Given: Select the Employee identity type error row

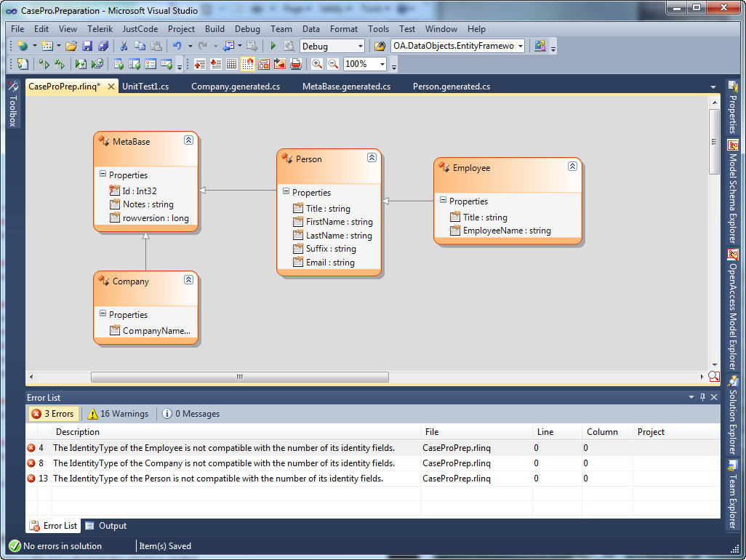Looking at the screenshot, I should point(224,448).
